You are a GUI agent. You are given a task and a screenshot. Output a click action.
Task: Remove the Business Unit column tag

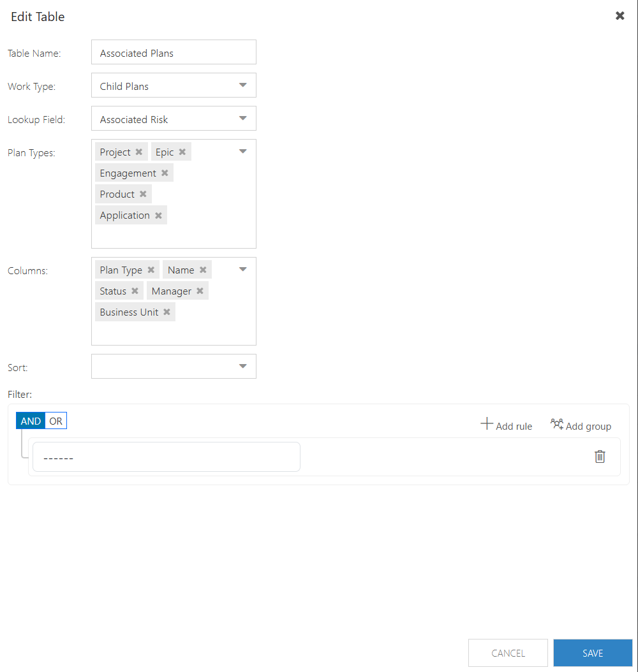point(167,312)
